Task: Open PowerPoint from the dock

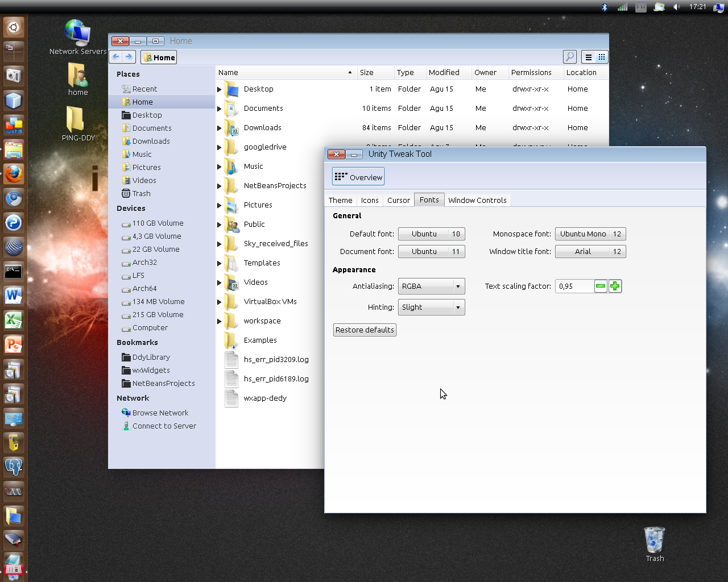Action: [14, 344]
